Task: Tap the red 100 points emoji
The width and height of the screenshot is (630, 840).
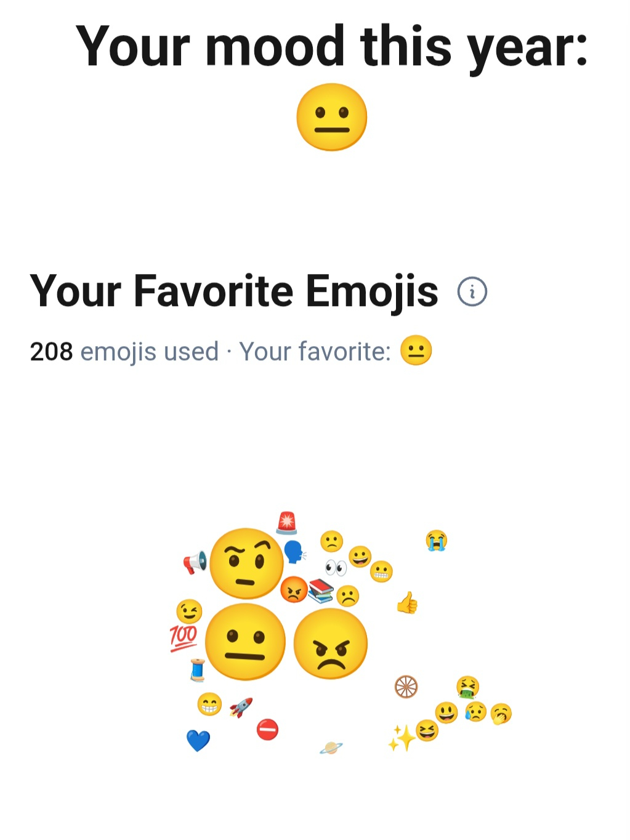Action: (x=184, y=637)
